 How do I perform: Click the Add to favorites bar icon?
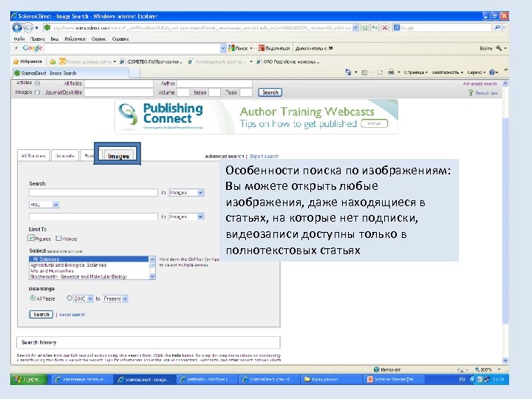pyautogui.click(x=52, y=61)
